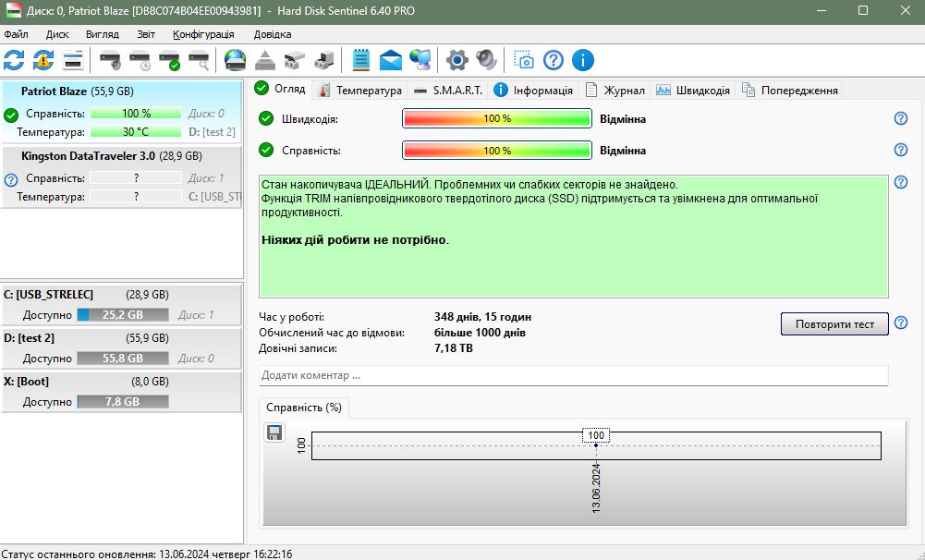
Task: Switch to the S.M.A.R.T. tab
Action: (448, 91)
